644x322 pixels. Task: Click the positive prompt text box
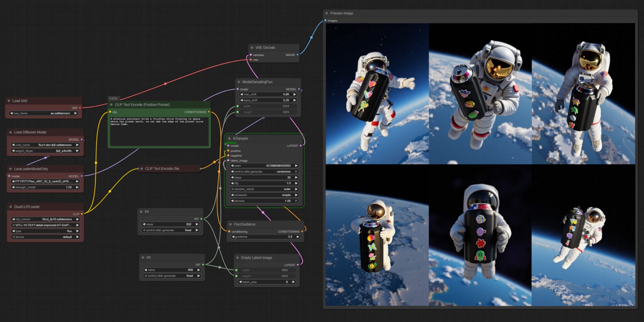159,132
